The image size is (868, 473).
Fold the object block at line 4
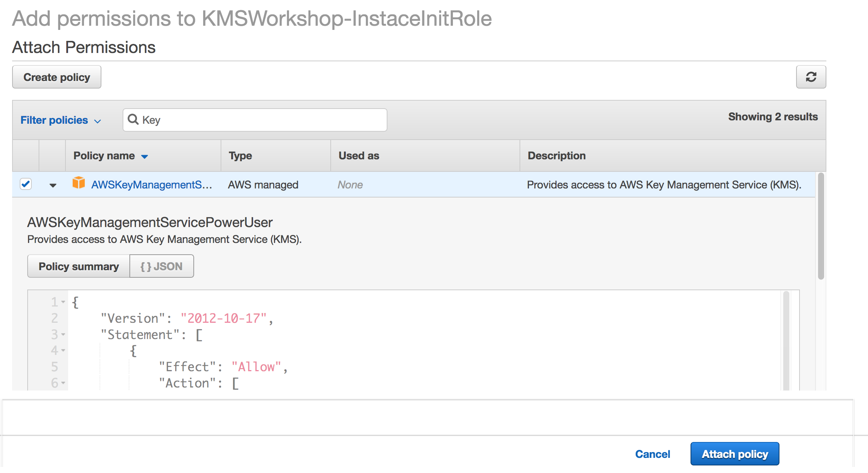tap(63, 350)
